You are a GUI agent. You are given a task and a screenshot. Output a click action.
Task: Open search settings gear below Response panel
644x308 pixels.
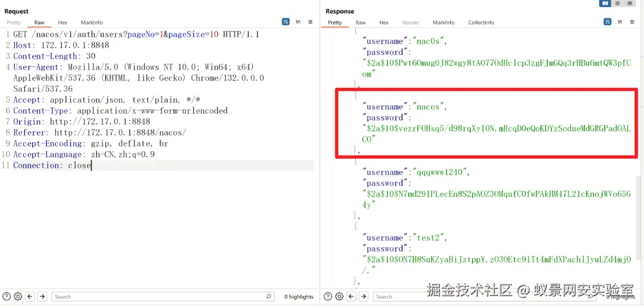[x=339, y=296]
